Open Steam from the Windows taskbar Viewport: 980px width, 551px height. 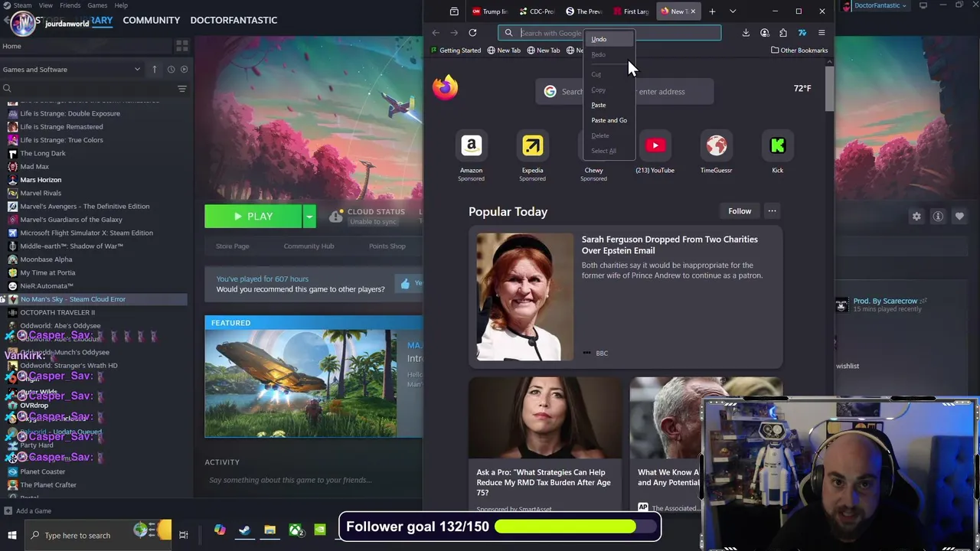(244, 530)
